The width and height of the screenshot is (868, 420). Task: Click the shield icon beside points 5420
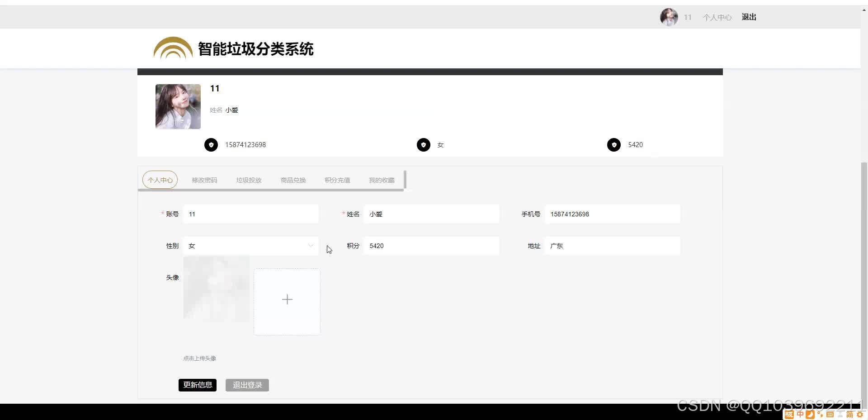point(613,145)
